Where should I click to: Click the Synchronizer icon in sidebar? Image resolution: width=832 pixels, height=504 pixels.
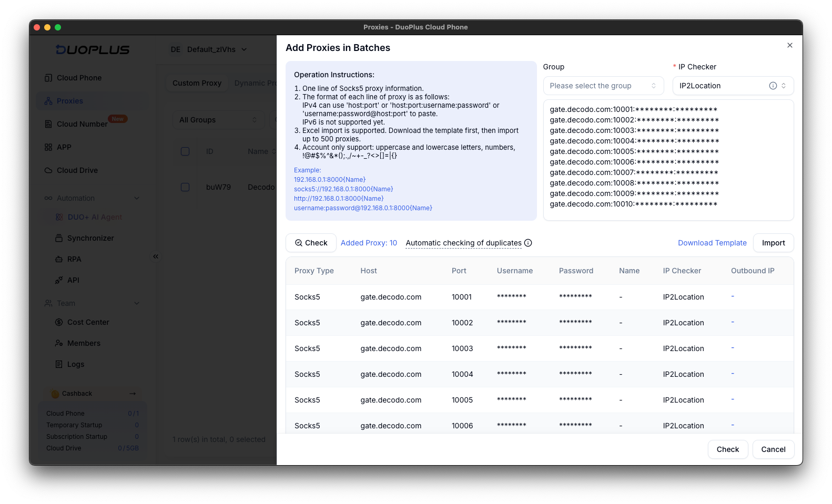tap(59, 238)
